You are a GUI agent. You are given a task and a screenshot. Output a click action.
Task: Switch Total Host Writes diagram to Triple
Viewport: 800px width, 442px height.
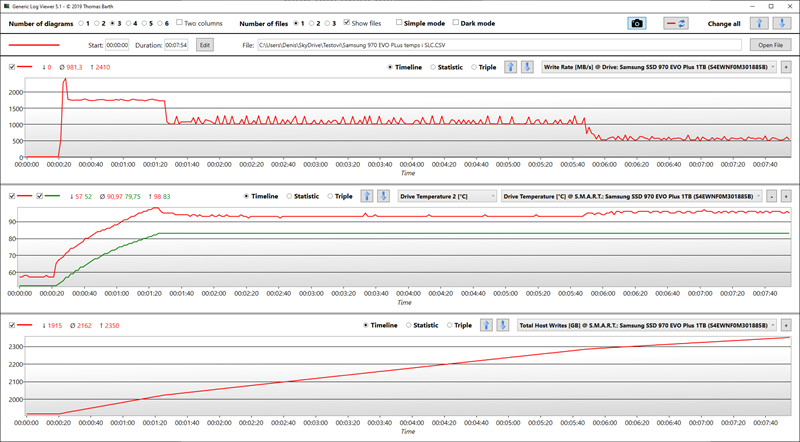[452, 325]
